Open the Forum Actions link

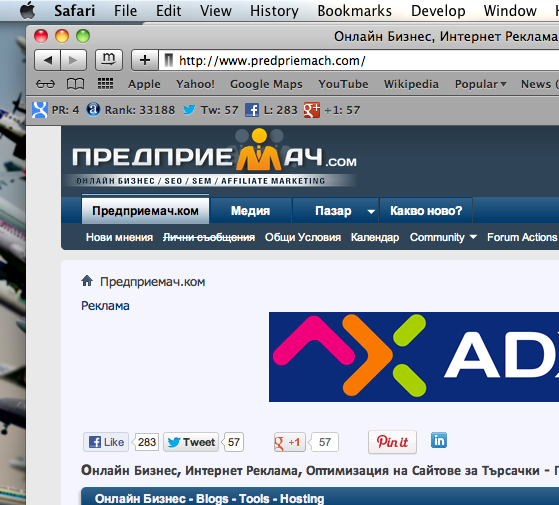[522, 237]
